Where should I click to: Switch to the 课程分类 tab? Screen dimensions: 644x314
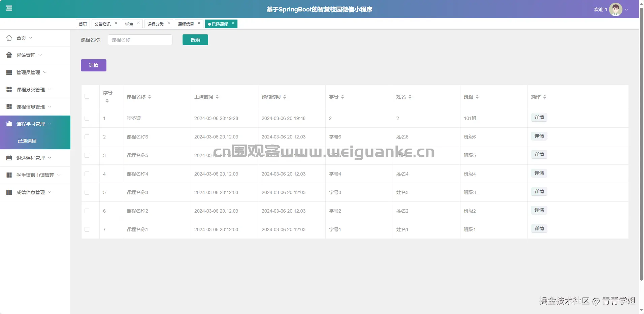[156, 24]
